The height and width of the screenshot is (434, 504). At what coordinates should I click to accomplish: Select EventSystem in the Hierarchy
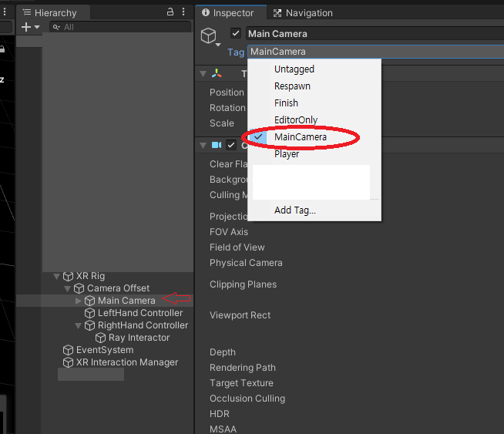click(x=105, y=350)
